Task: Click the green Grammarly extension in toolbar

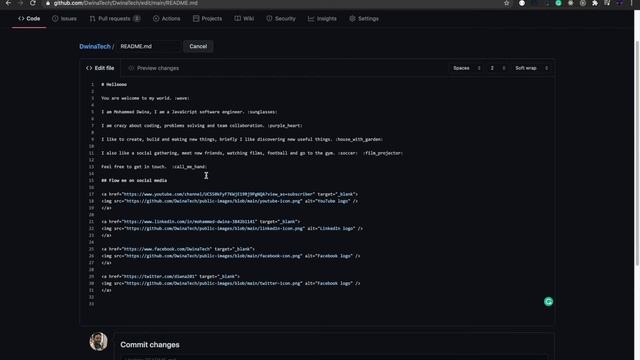Action: (x=558, y=3)
